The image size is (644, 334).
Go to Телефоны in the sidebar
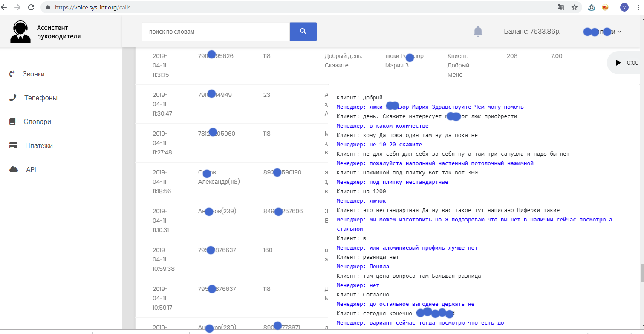pos(40,98)
